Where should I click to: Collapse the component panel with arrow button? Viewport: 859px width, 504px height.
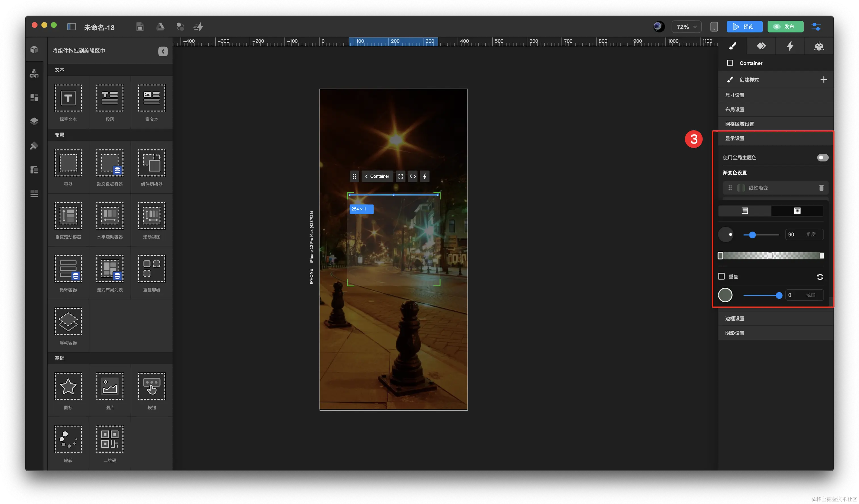163,51
